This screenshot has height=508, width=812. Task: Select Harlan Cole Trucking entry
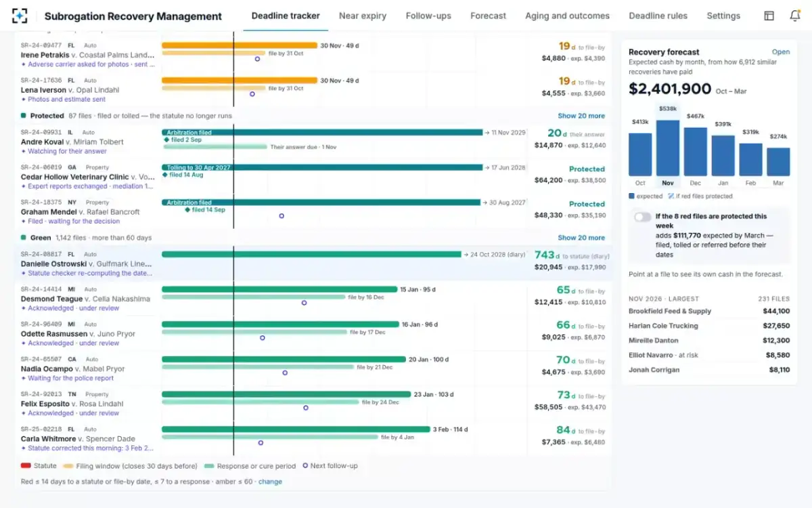pyautogui.click(x=709, y=326)
